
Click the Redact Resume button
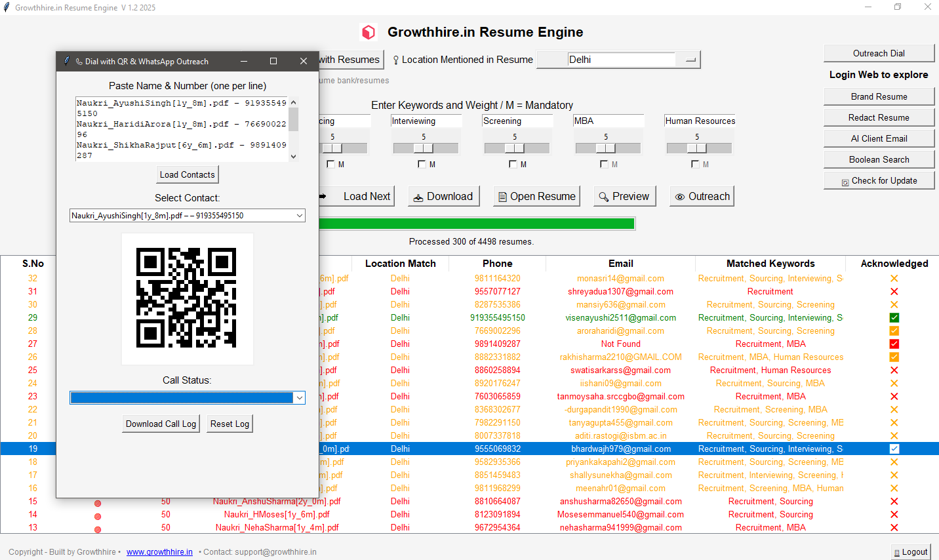click(x=879, y=117)
